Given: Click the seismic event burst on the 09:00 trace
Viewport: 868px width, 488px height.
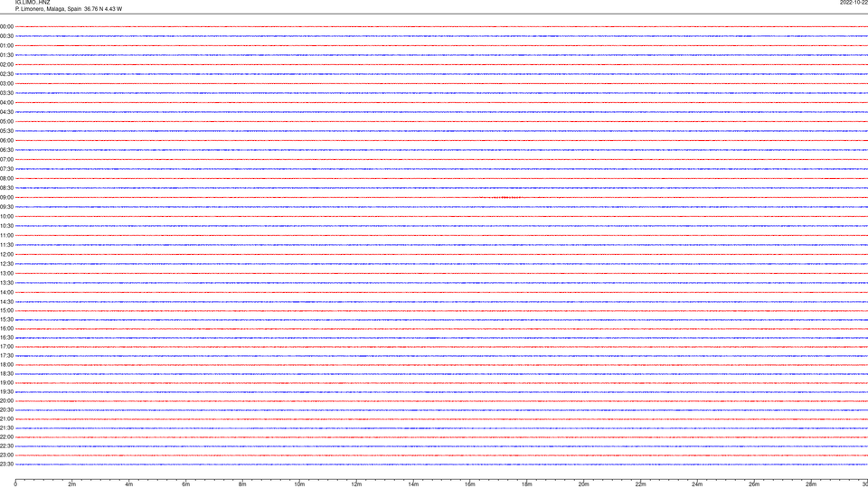Looking at the screenshot, I should pyautogui.click(x=506, y=198).
